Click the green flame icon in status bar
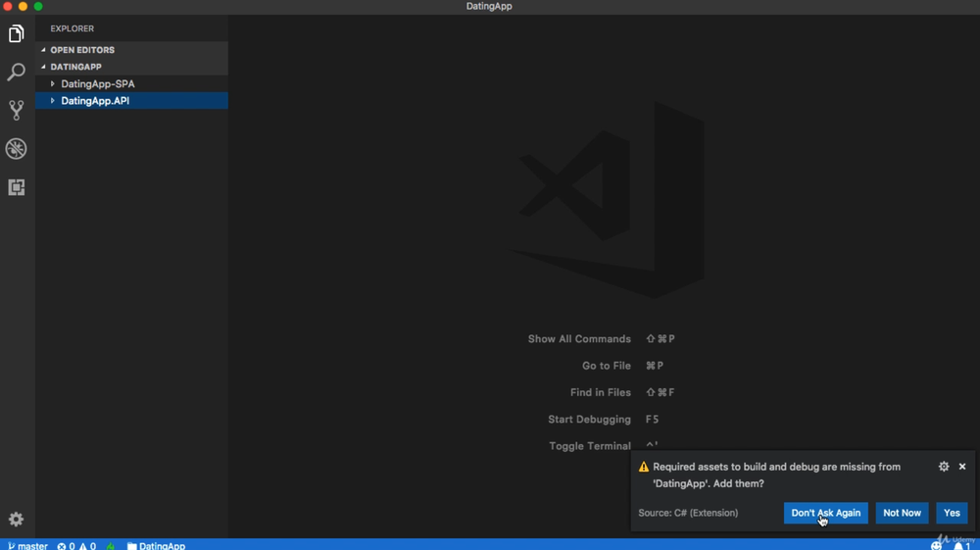 click(111, 546)
